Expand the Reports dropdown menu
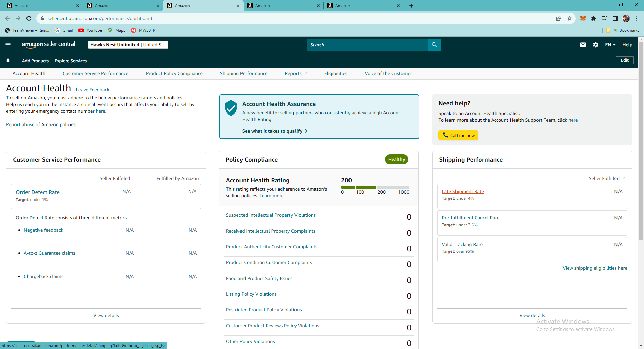This screenshot has height=349, width=644. coord(296,73)
